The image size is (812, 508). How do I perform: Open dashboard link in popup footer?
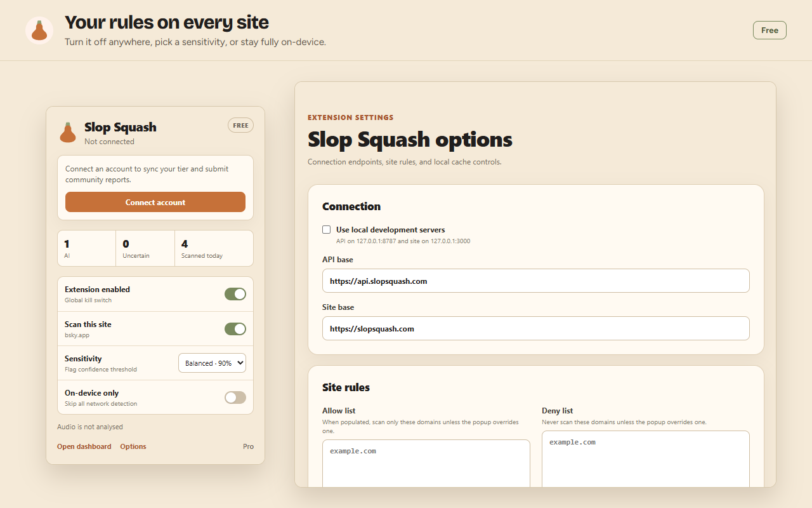click(84, 446)
